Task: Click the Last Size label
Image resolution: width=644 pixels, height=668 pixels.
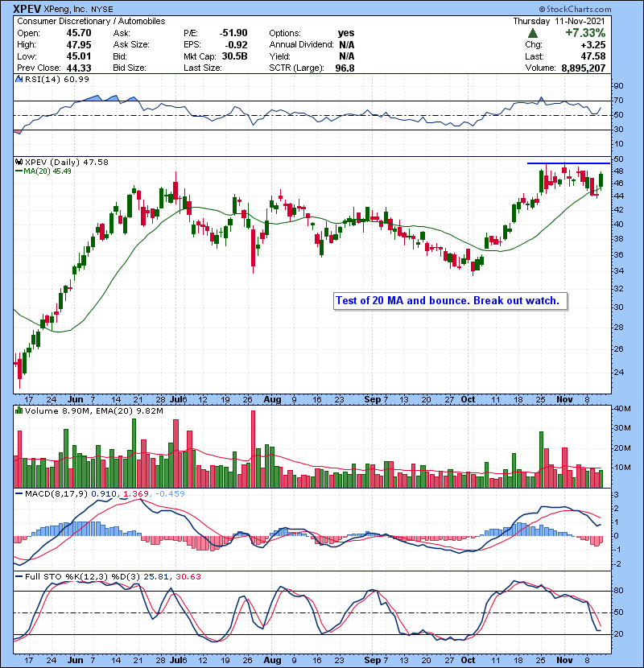Action: click(x=202, y=68)
